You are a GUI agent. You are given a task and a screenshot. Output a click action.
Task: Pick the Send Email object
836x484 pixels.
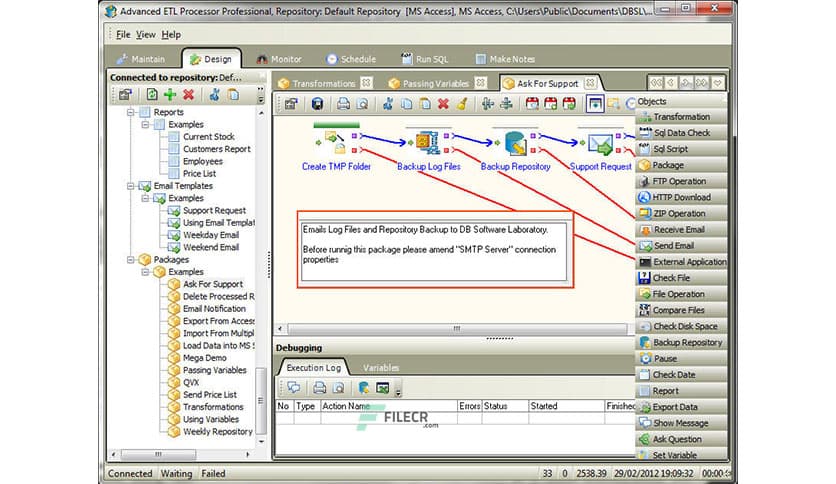pyautogui.click(x=681, y=246)
